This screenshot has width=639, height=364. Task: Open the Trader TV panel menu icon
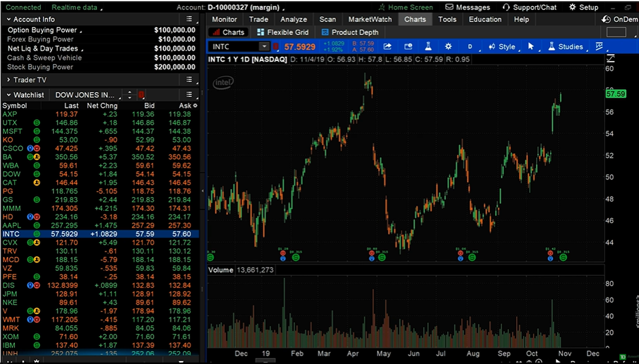coord(189,80)
